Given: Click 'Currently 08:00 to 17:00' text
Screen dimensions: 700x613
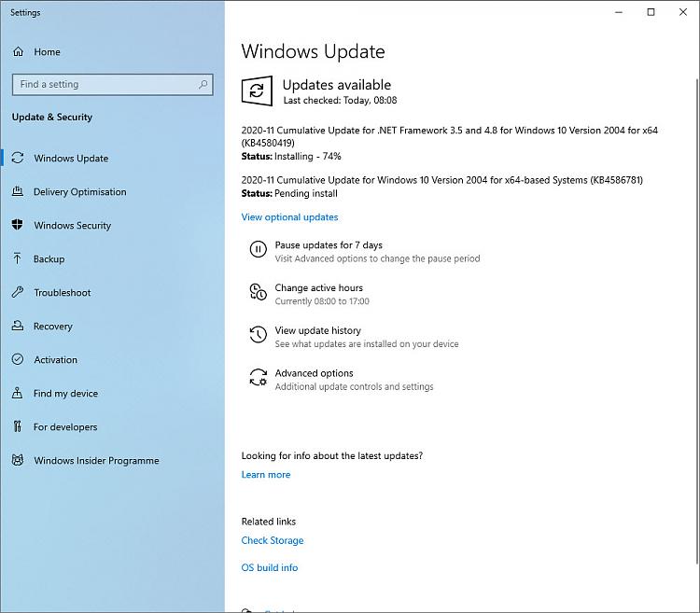Looking at the screenshot, I should 322,301.
